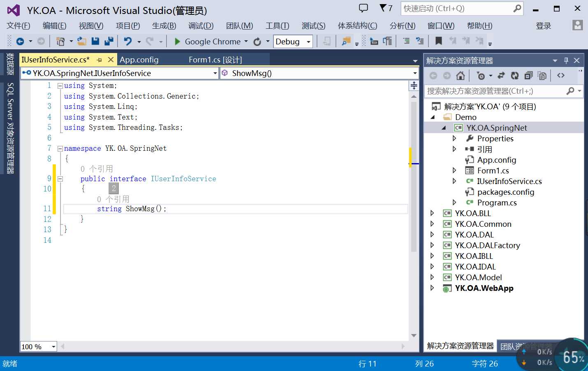The height and width of the screenshot is (371, 588).
Task: Start debugging with the green play arrow
Action: 177,41
